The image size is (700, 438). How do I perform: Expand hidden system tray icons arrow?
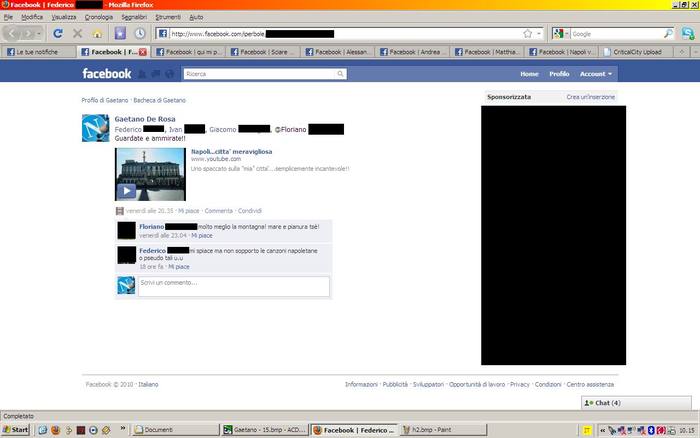[x=602, y=430]
